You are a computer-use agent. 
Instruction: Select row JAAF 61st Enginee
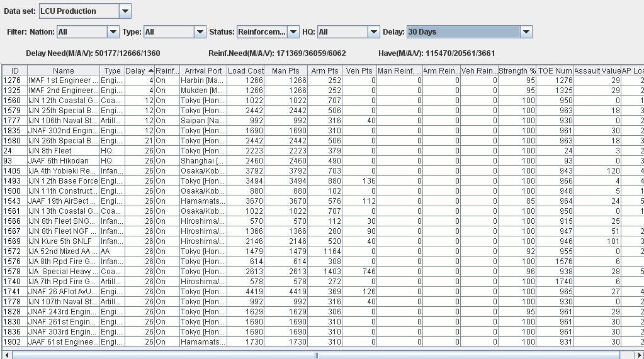pyautogui.click(x=322, y=342)
